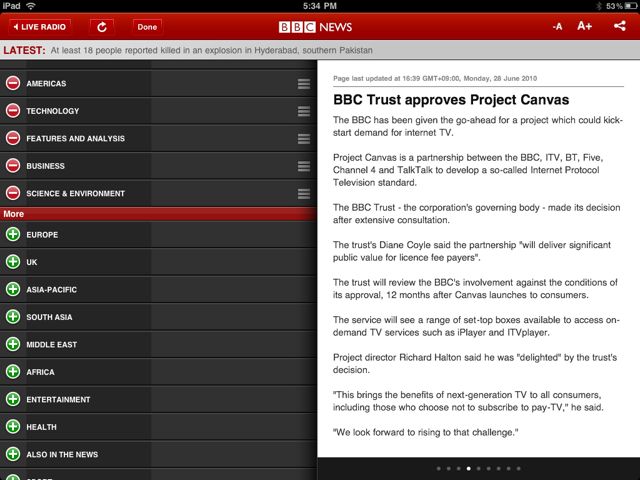This screenshot has width=640, height=480.
Task: Increase text size with A+
Action: pyautogui.click(x=584, y=26)
